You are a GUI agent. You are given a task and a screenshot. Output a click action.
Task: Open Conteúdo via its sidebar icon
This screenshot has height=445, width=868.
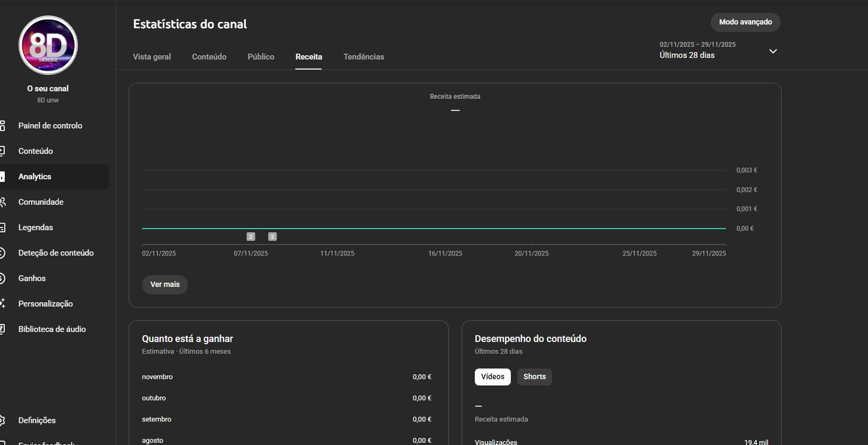[x=3, y=151]
